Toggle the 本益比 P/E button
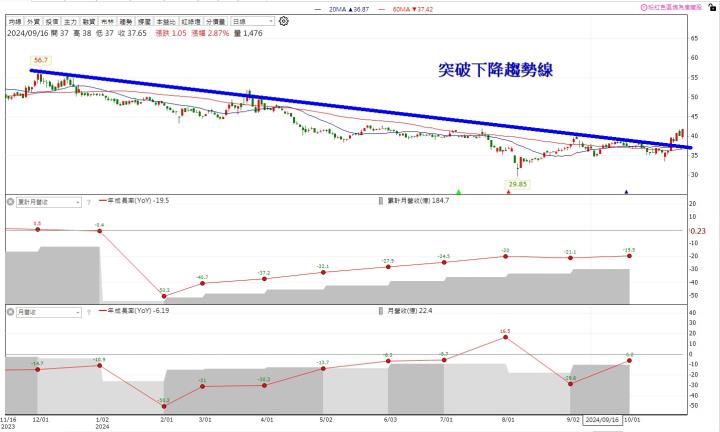720x432 pixels. pyautogui.click(x=166, y=22)
